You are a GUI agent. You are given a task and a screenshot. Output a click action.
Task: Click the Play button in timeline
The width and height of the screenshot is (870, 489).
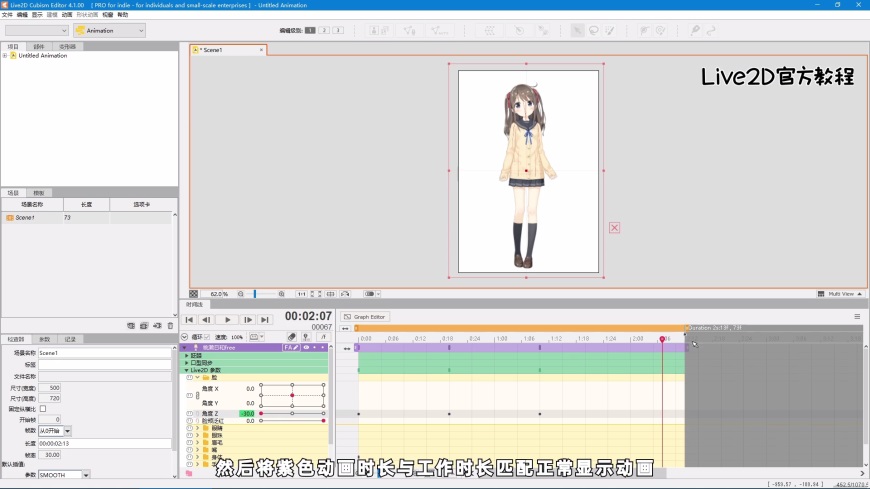227,320
